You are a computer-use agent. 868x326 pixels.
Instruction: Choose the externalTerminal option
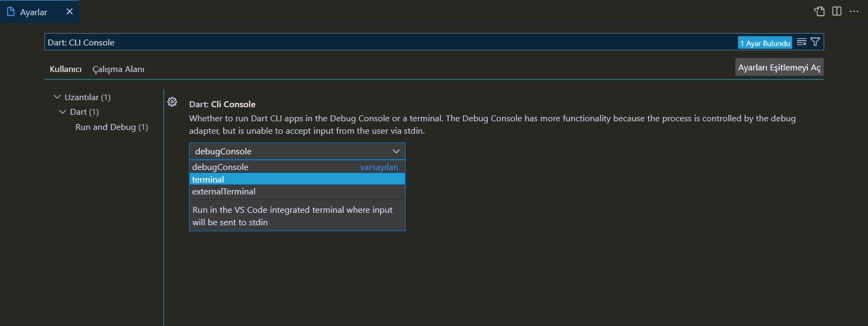pos(297,191)
